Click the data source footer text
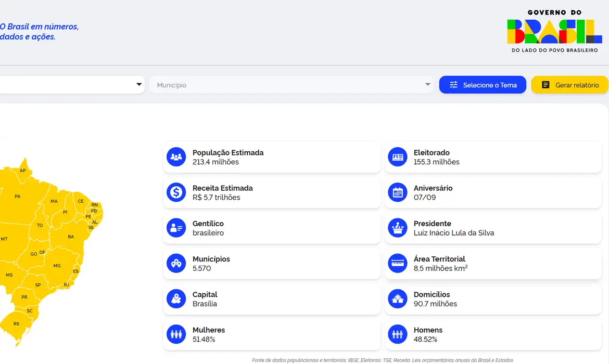The image size is (609, 364). click(x=383, y=359)
